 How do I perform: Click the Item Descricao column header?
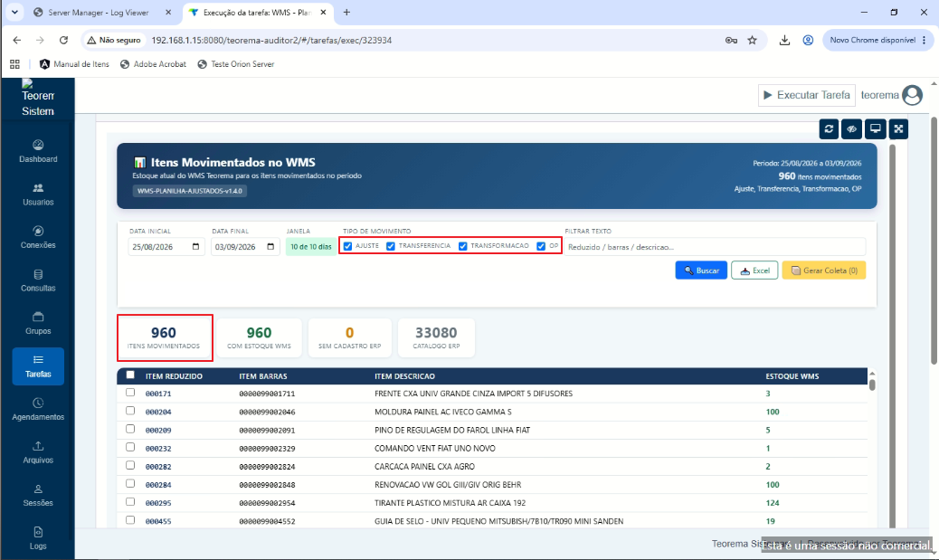coord(404,376)
